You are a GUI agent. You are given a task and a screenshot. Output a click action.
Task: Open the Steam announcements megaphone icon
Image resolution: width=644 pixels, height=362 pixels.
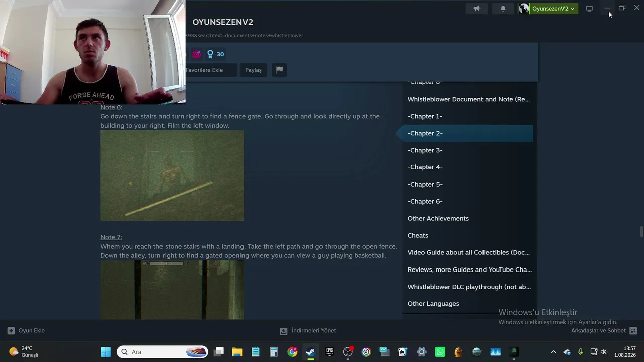[x=477, y=9]
